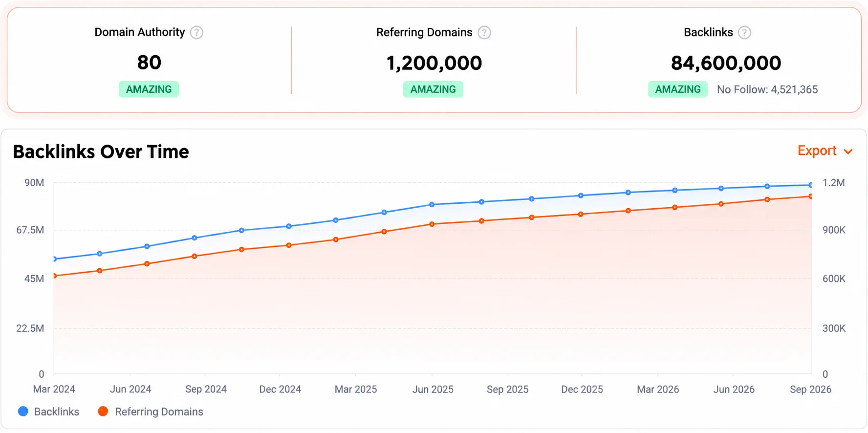Toggle the Backlinks series in the legend
Viewport: 868px width, 433px height.
coord(57,411)
